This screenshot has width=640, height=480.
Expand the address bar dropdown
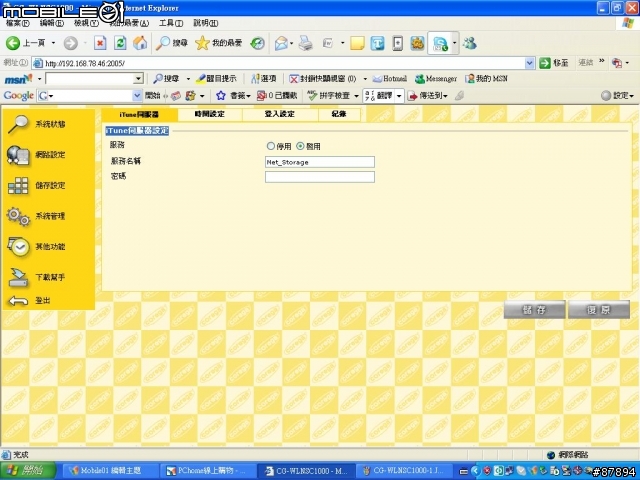coord(529,63)
